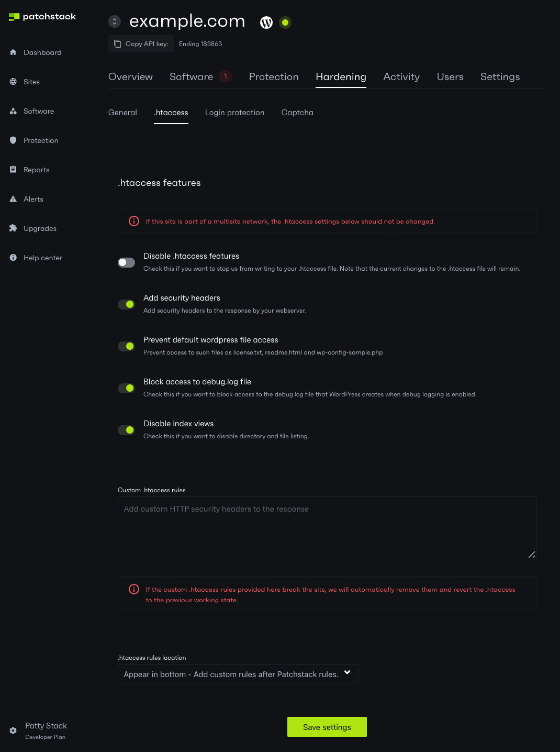Click the Custom .htaccess rules text area

[327, 528]
